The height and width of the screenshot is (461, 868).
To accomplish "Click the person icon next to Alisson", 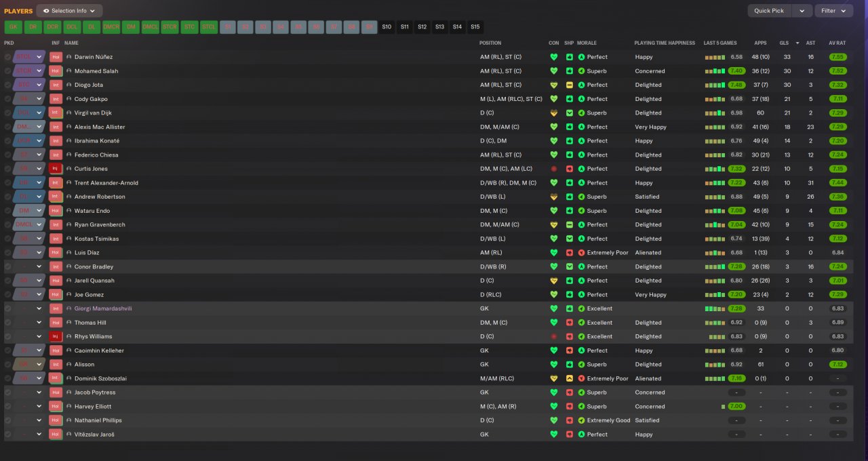I will (x=69, y=365).
